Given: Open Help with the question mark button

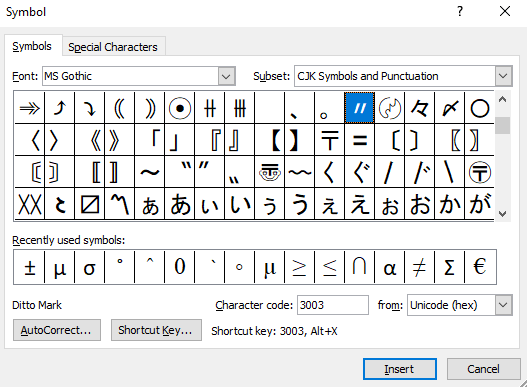Looking at the screenshot, I should coord(460,12).
